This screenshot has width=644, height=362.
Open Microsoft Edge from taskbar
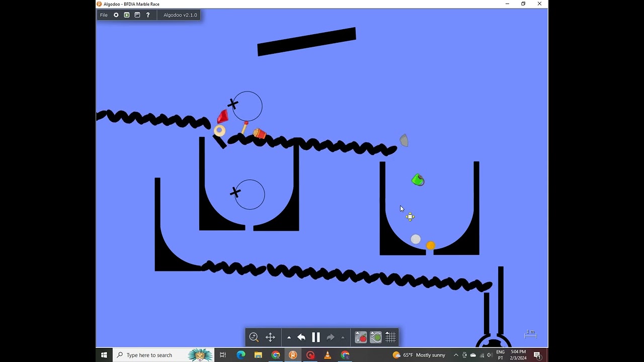point(241,355)
